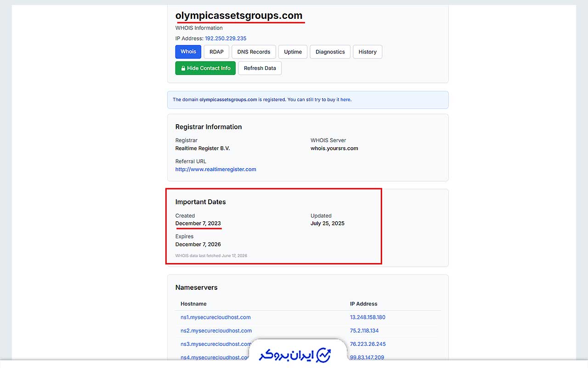
Task: Click the Refresh Data button
Action: point(260,68)
